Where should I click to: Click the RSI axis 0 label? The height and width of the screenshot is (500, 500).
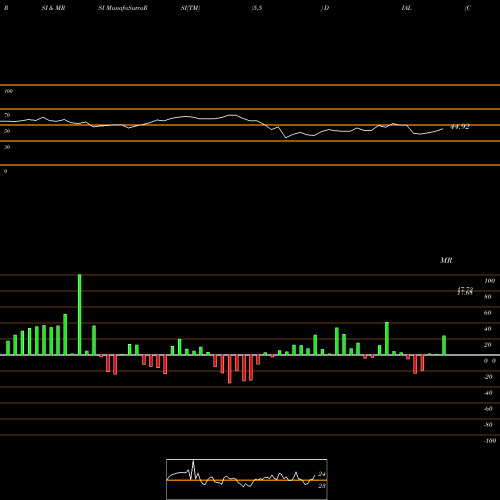pyautogui.click(x=5, y=171)
